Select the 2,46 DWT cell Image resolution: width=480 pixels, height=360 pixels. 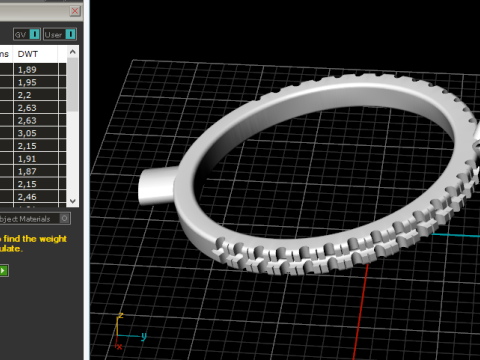[x=36, y=197]
